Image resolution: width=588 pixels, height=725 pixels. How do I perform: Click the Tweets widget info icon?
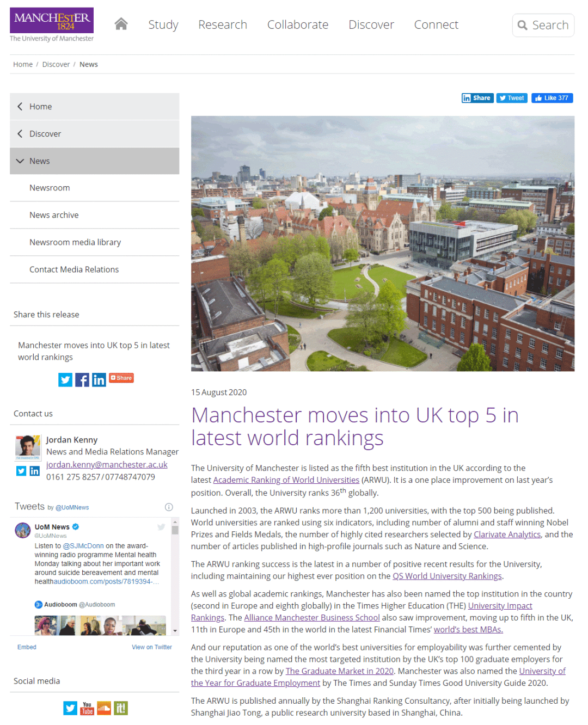[x=169, y=507]
